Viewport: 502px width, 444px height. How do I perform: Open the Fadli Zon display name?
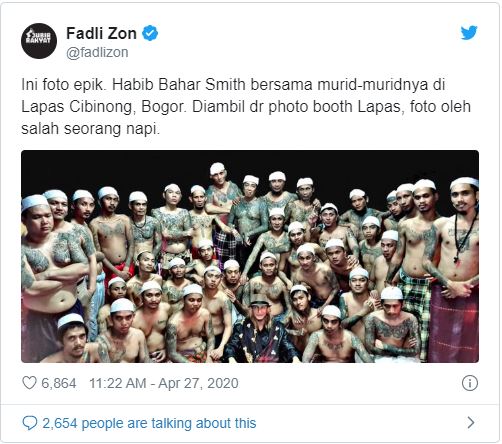click(x=101, y=33)
